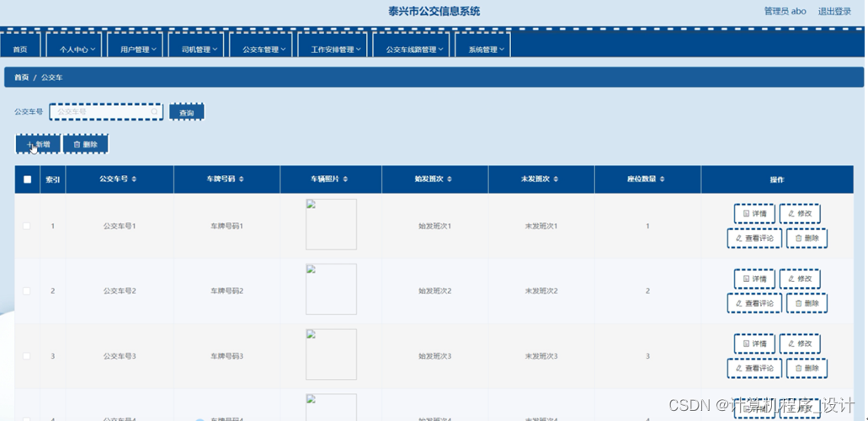Click cell text 末发班次2
This screenshot has width=868, height=421.
click(541, 290)
